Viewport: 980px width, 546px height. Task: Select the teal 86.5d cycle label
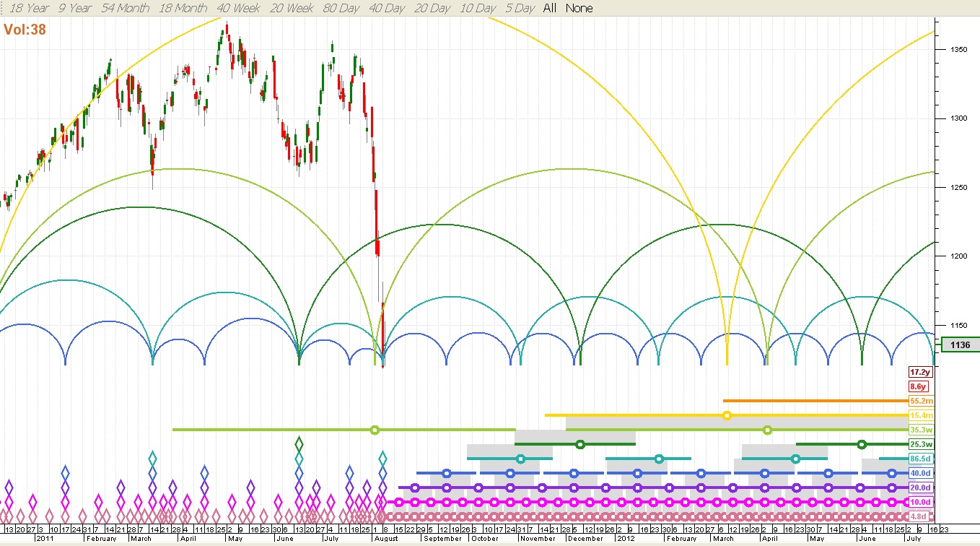tap(921, 459)
